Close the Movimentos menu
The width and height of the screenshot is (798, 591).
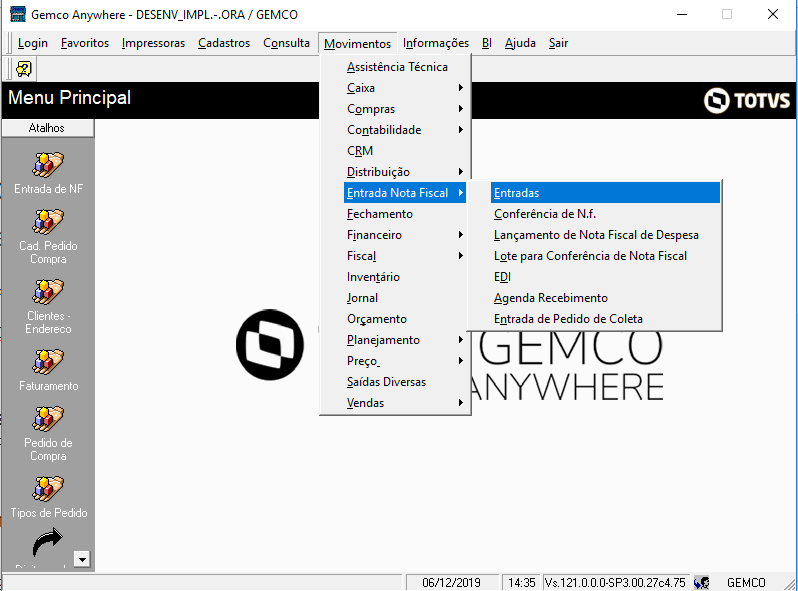(x=357, y=44)
